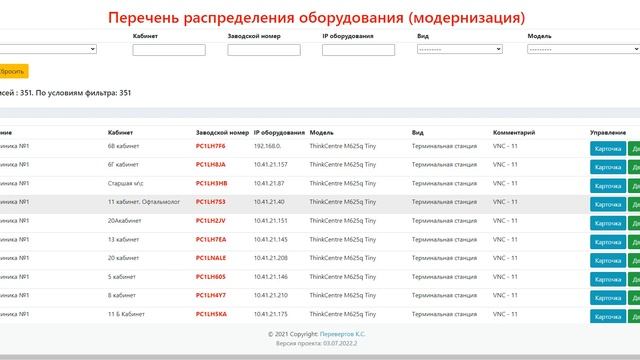Select IP address 10.41.21.40 cell

[x=269, y=202]
